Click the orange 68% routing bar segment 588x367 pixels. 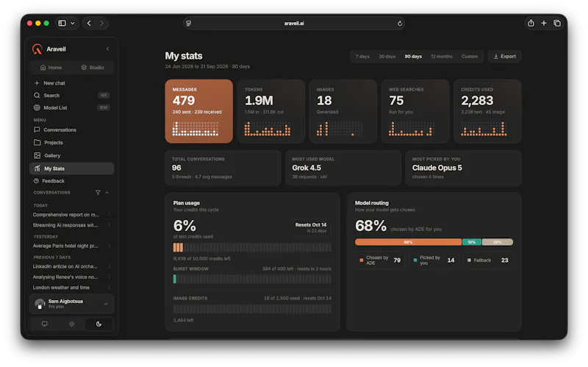click(409, 242)
